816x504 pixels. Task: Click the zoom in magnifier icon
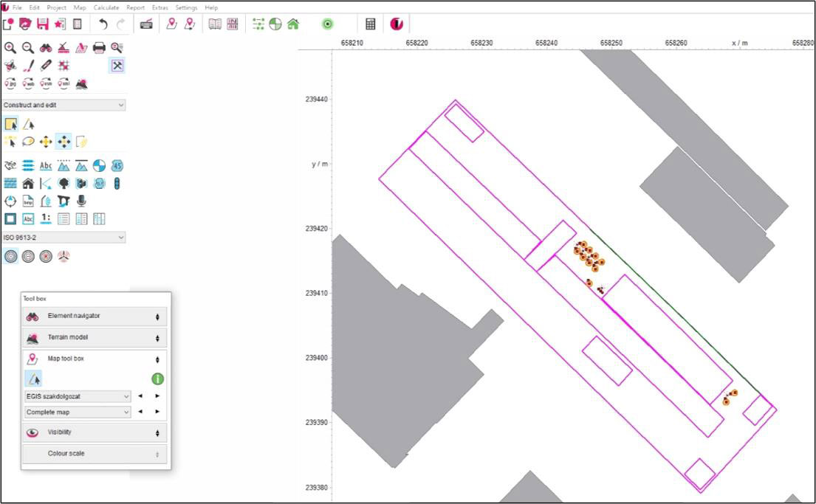click(x=10, y=48)
